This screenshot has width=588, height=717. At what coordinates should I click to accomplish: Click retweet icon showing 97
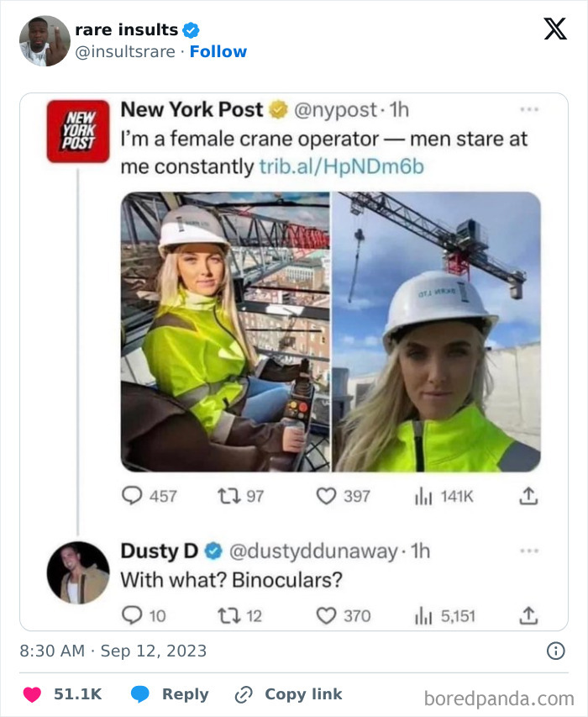(229, 496)
